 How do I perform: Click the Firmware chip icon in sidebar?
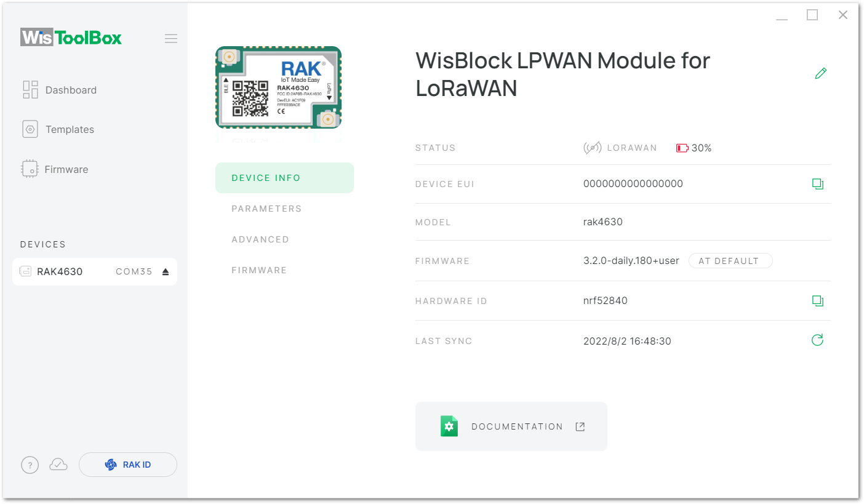click(30, 169)
